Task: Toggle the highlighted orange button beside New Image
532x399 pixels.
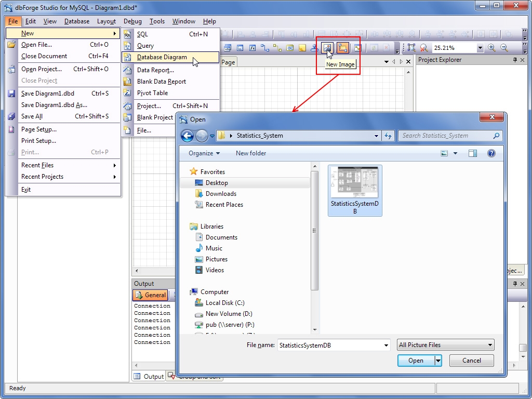Action: tap(343, 48)
